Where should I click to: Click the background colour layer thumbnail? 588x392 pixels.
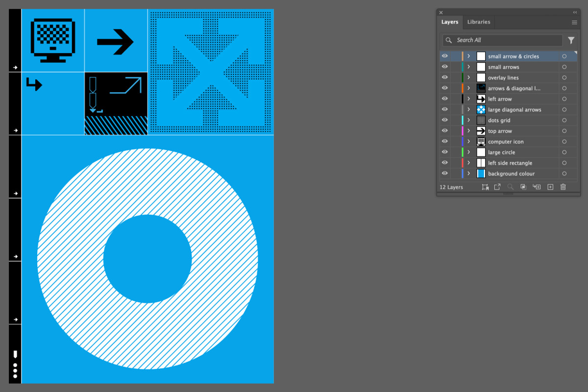(x=481, y=173)
